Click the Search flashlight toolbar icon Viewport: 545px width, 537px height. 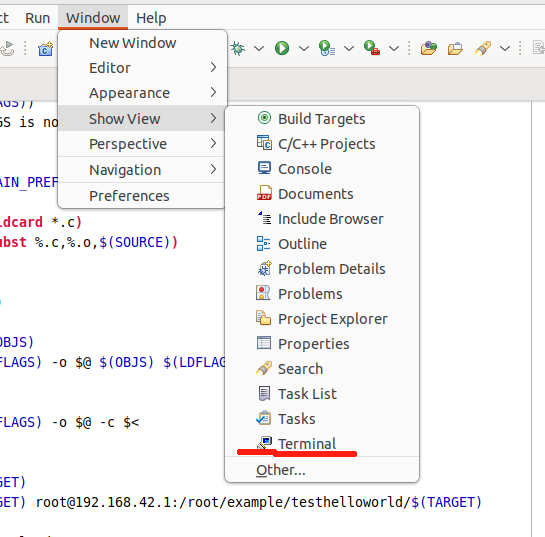483,48
